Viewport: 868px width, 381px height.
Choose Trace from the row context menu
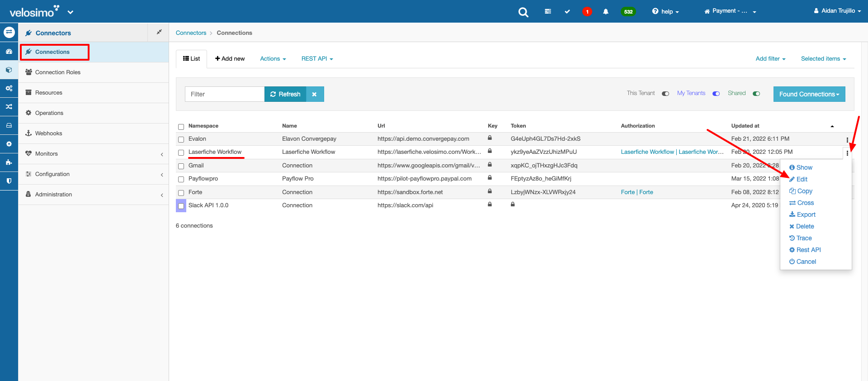(x=801, y=238)
